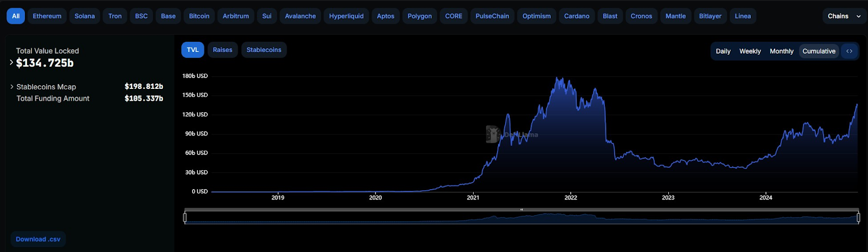This screenshot has width=868, height=252.
Task: Switch chart to Weekly view
Action: click(750, 51)
